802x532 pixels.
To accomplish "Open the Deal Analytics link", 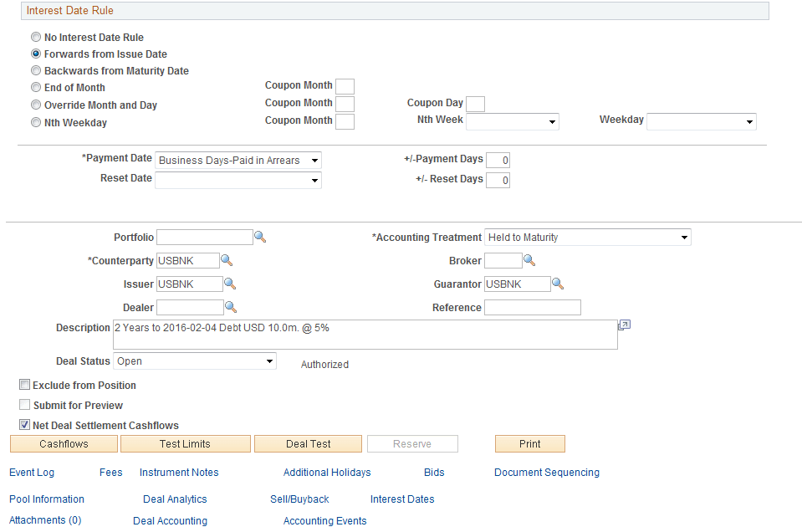I will [x=176, y=499].
